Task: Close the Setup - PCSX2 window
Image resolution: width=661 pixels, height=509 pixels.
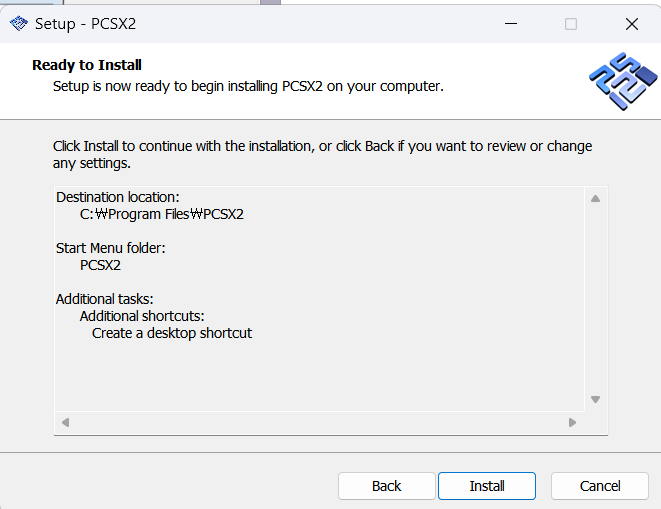Action: 631,24
